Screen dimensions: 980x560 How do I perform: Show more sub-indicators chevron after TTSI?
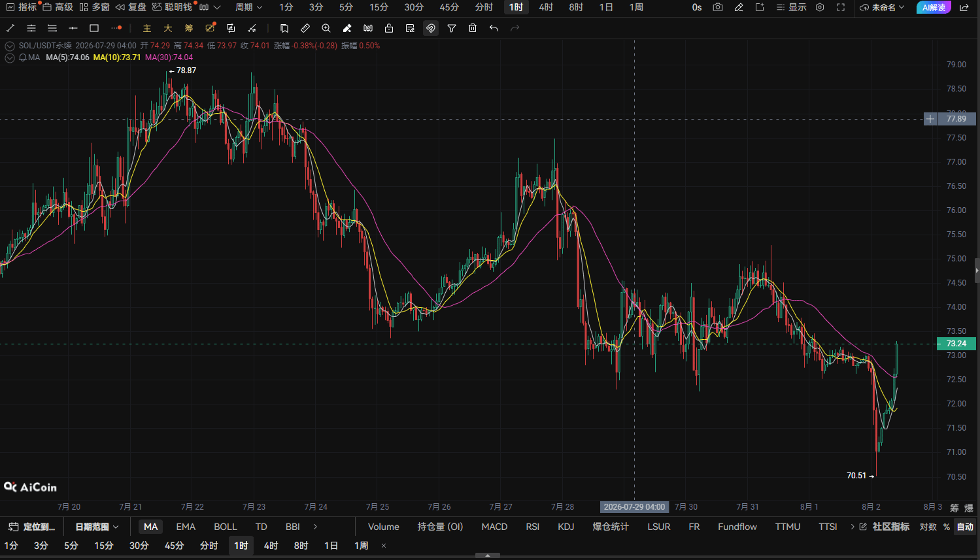pos(853,527)
